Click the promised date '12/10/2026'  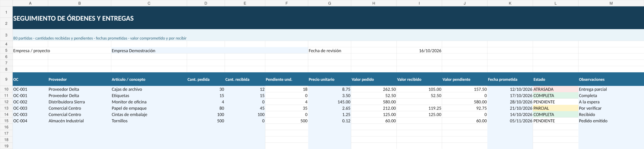point(510,89)
